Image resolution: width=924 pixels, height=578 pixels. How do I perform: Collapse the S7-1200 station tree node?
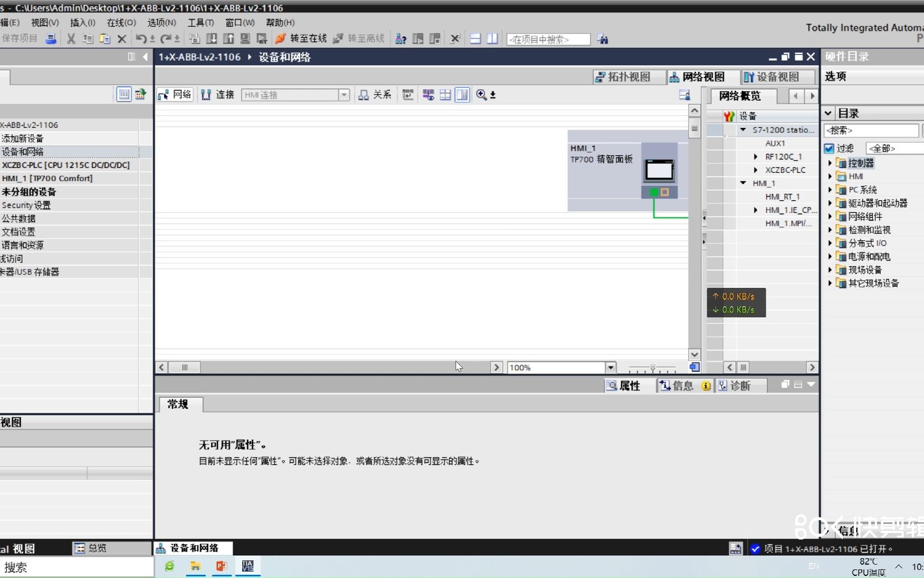pyautogui.click(x=743, y=130)
